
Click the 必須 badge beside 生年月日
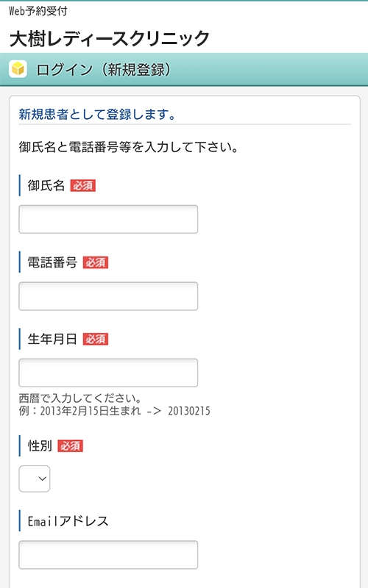[x=96, y=339]
